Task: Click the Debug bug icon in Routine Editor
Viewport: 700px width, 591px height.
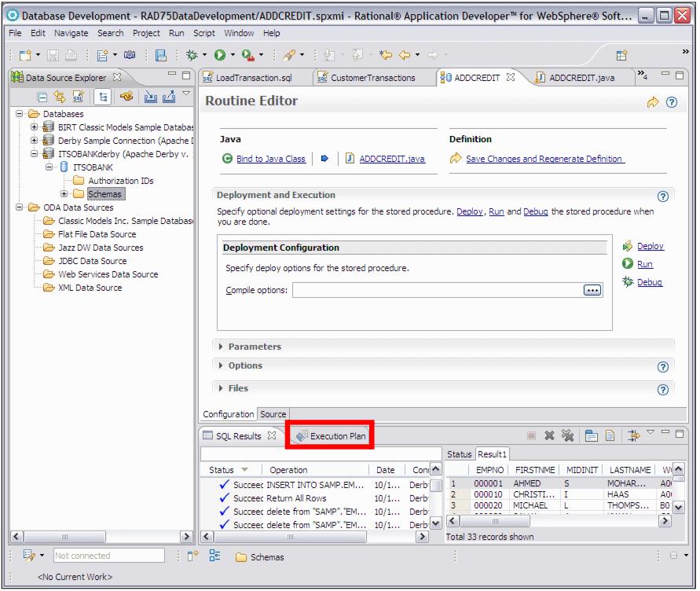Action: click(x=629, y=282)
